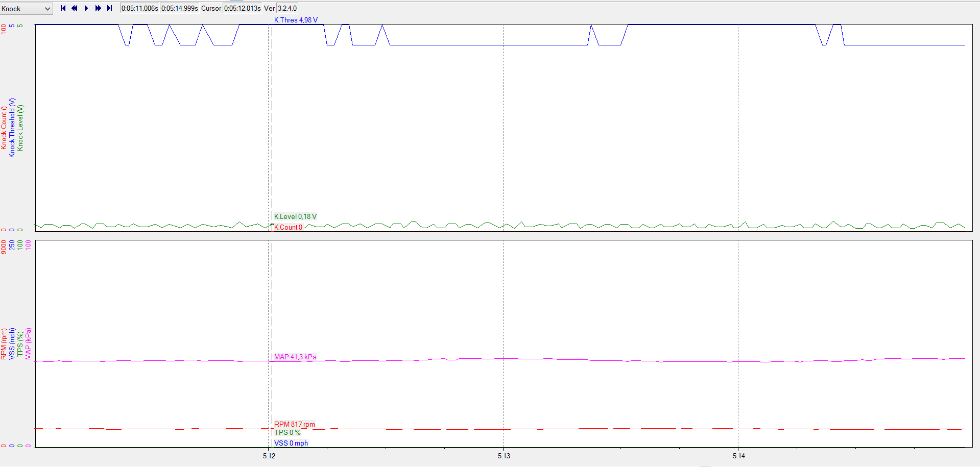Click the K.Thres 4,98 V label
This screenshot has height=467, width=980.
click(296, 20)
